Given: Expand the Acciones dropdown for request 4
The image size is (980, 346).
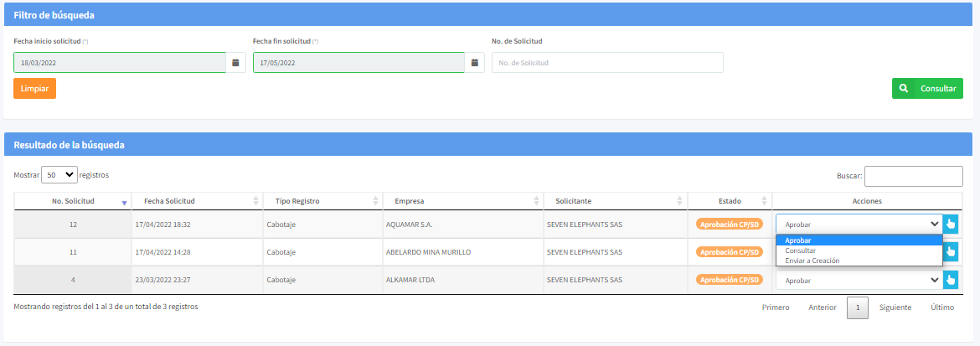Looking at the screenshot, I should (859, 281).
